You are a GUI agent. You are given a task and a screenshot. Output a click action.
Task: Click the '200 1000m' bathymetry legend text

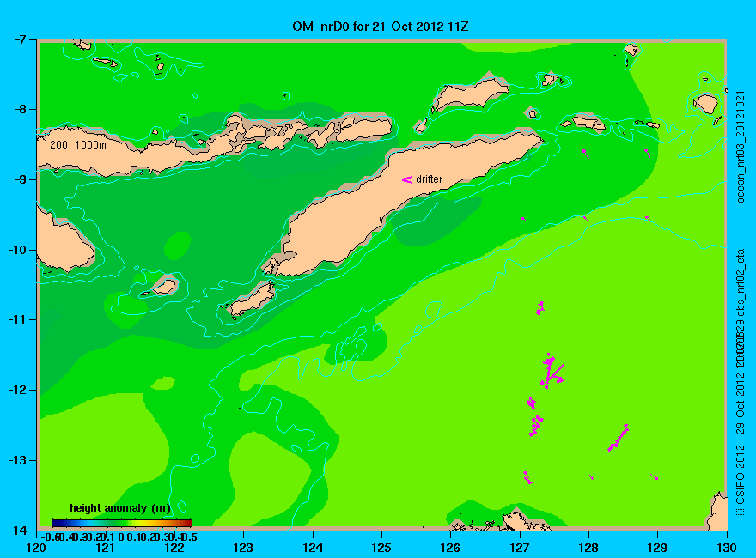pos(78,144)
